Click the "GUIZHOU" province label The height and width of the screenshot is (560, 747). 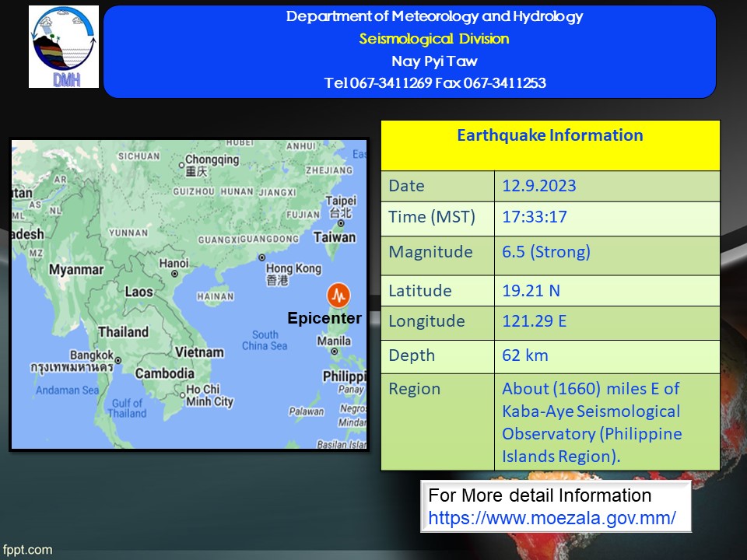point(194,191)
